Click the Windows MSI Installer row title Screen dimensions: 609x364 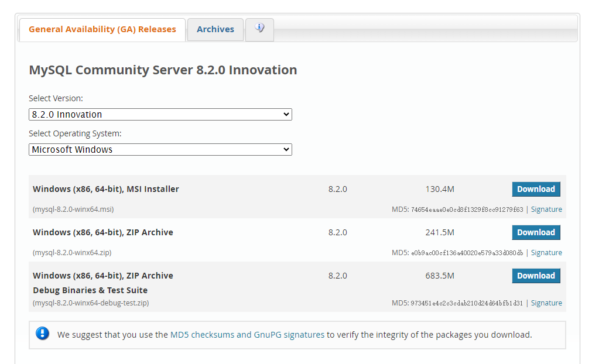[x=106, y=189]
